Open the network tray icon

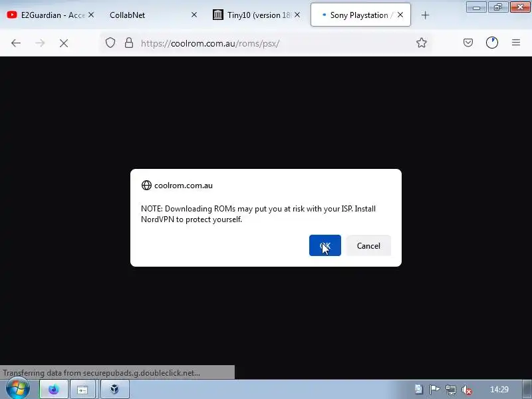[451, 390]
